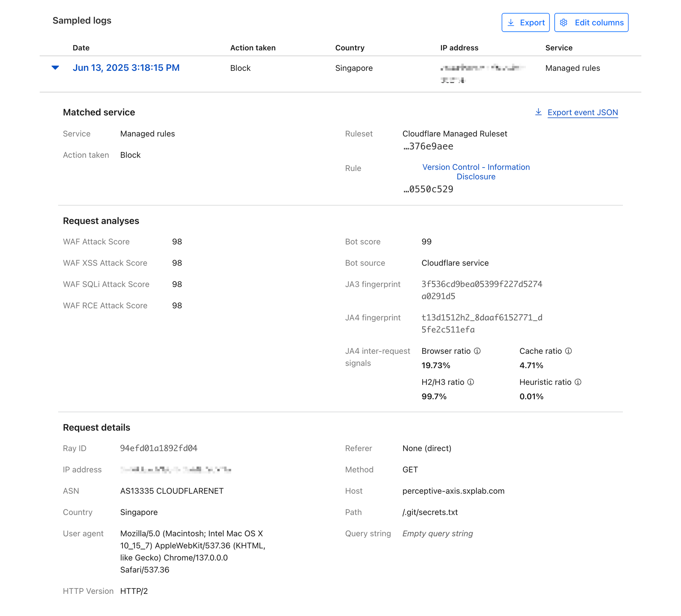Click the host perceptive-axis.sxplab.com
The height and width of the screenshot is (616, 681).
[x=453, y=491]
